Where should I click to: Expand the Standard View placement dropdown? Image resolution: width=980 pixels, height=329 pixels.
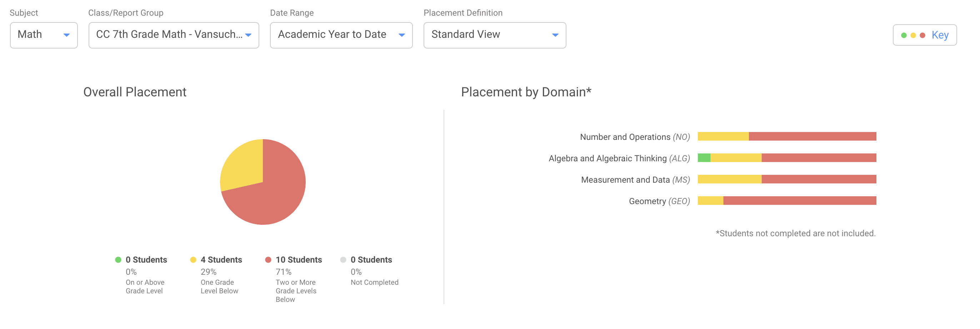tap(494, 35)
